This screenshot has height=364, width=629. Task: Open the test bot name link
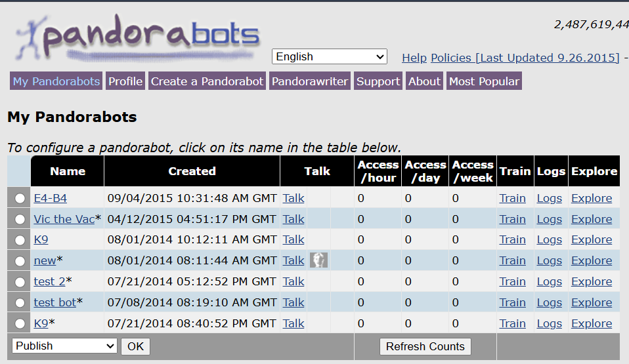[55, 302]
